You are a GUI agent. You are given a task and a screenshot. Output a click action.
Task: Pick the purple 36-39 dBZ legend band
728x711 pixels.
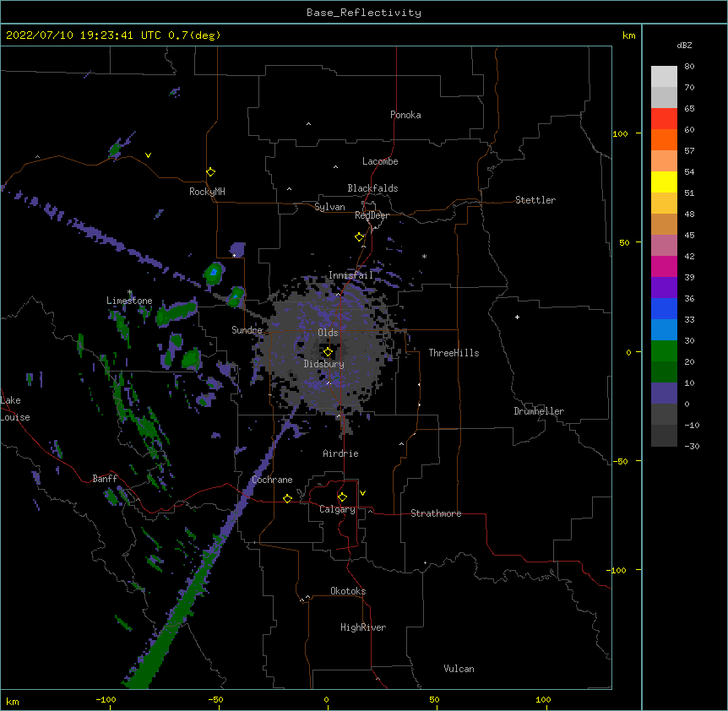[x=664, y=287]
